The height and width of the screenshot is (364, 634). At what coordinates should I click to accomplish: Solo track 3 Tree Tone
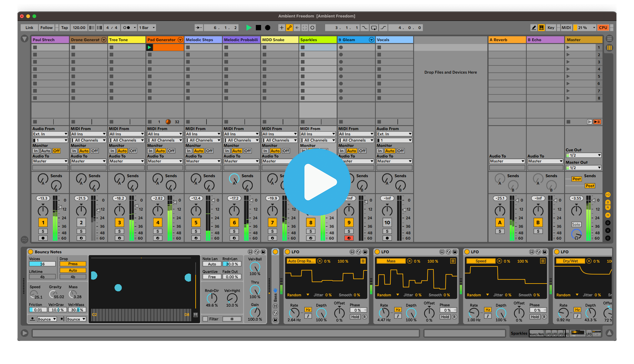(119, 231)
